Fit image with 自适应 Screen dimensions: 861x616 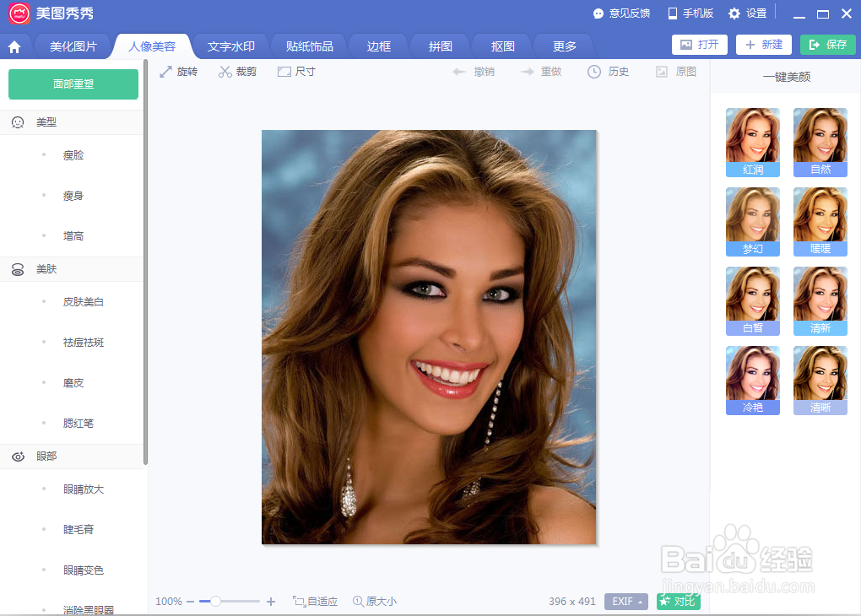tap(315, 602)
